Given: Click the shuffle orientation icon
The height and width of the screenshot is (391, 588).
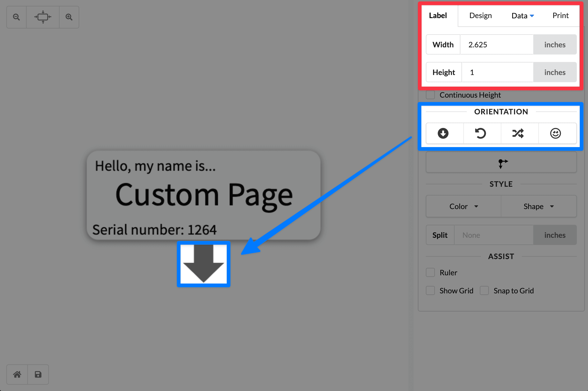Looking at the screenshot, I should click(x=518, y=133).
